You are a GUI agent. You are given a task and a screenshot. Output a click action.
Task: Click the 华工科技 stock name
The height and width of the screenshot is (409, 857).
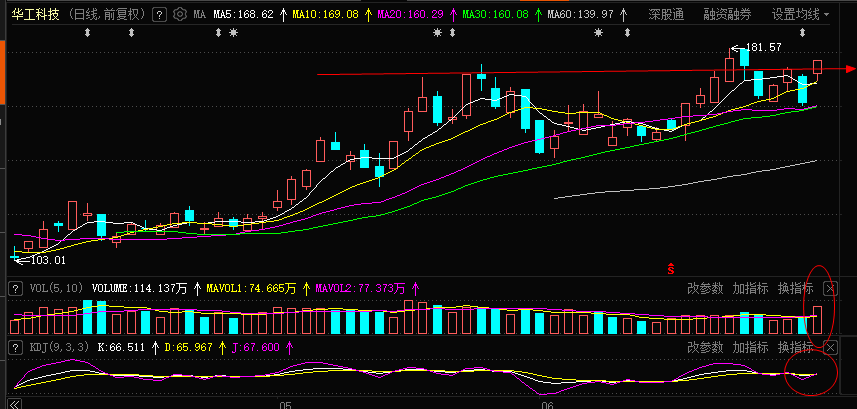point(36,14)
